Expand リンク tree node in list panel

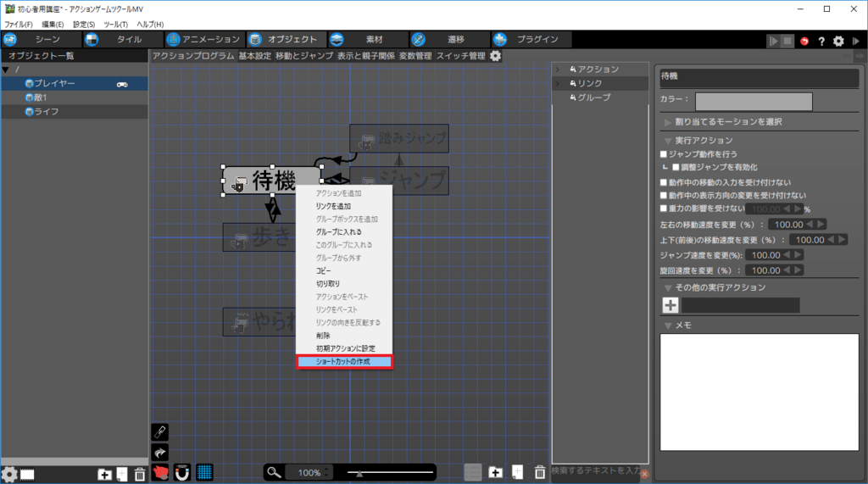[x=558, y=84]
